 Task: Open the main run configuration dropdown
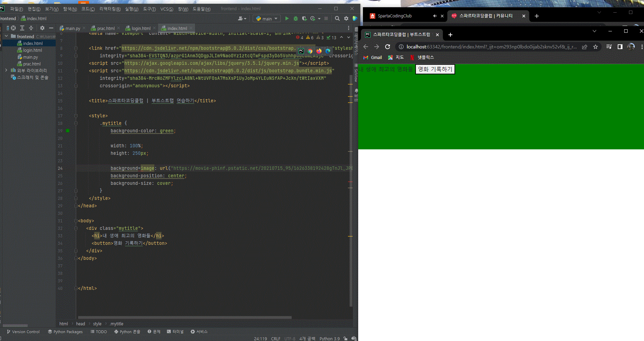click(x=267, y=19)
